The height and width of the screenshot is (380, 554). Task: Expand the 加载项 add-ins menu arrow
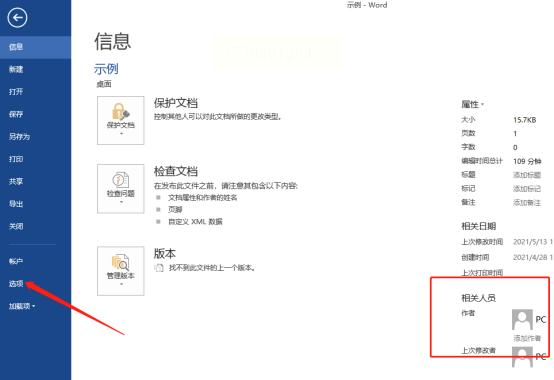coord(34,306)
